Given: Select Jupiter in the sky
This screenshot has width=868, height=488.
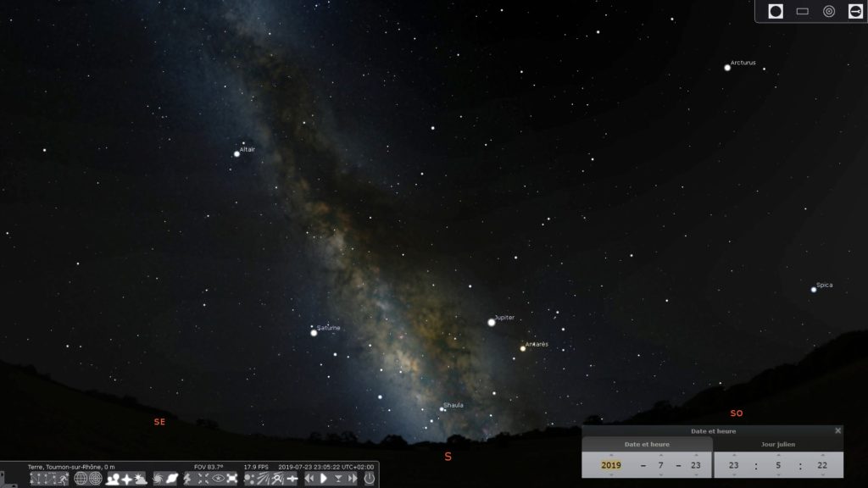Looking at the screenshot, I should click(x=492, y=322).
